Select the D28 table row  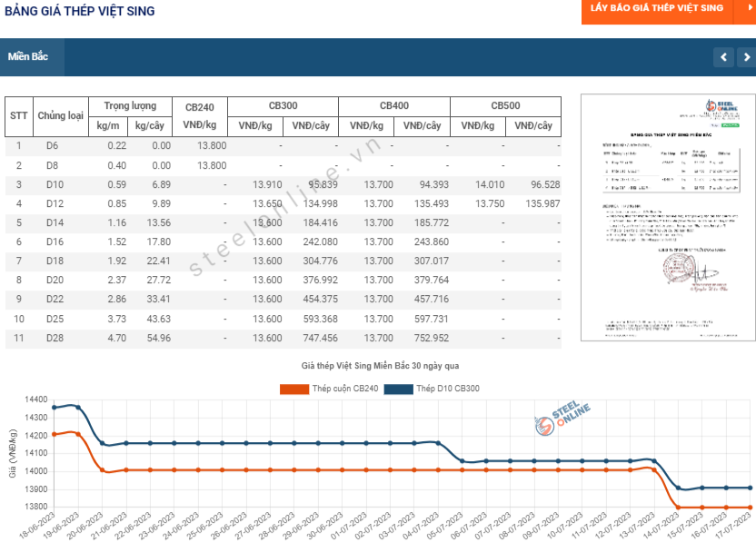point(283,339)
